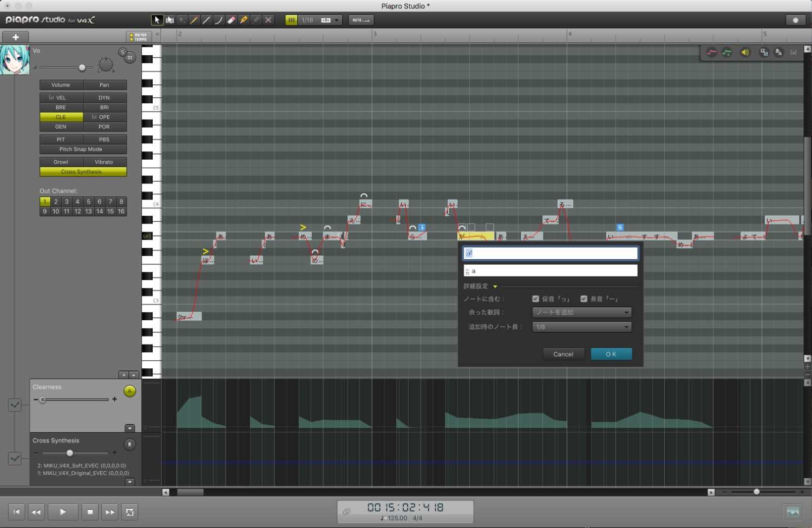Select the Pencil draw tool
812x528 pixels.
pyautogui.click(x=194, y=20)
